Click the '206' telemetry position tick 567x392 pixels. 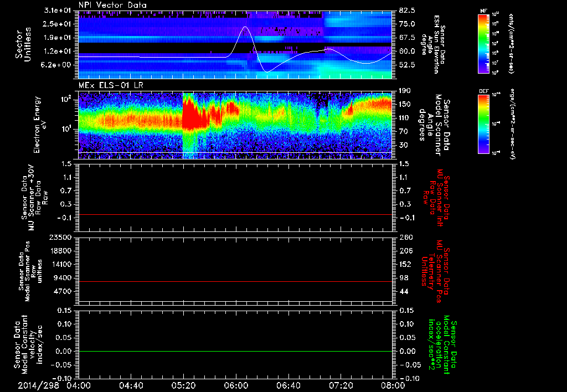[x=405, y=251]
